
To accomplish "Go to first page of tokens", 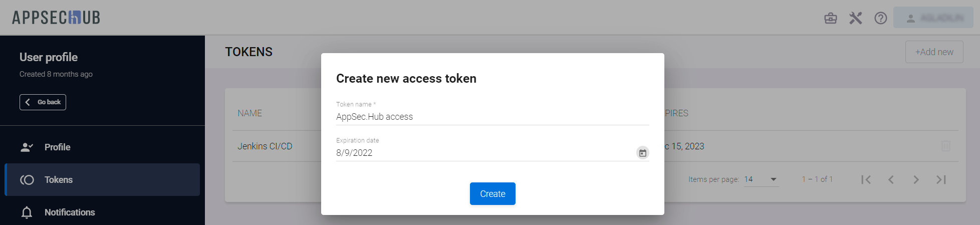I will point(866,179).
